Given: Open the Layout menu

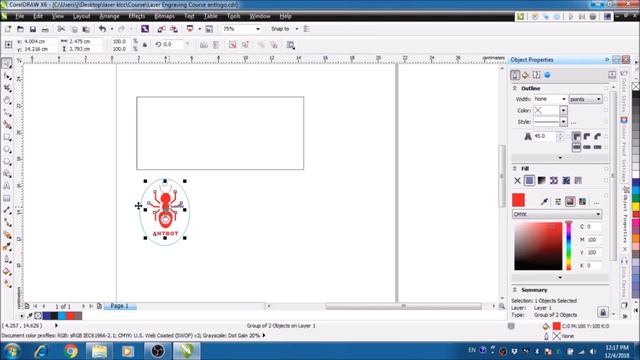Looking at the screenshot, I should tap(82, 16).
